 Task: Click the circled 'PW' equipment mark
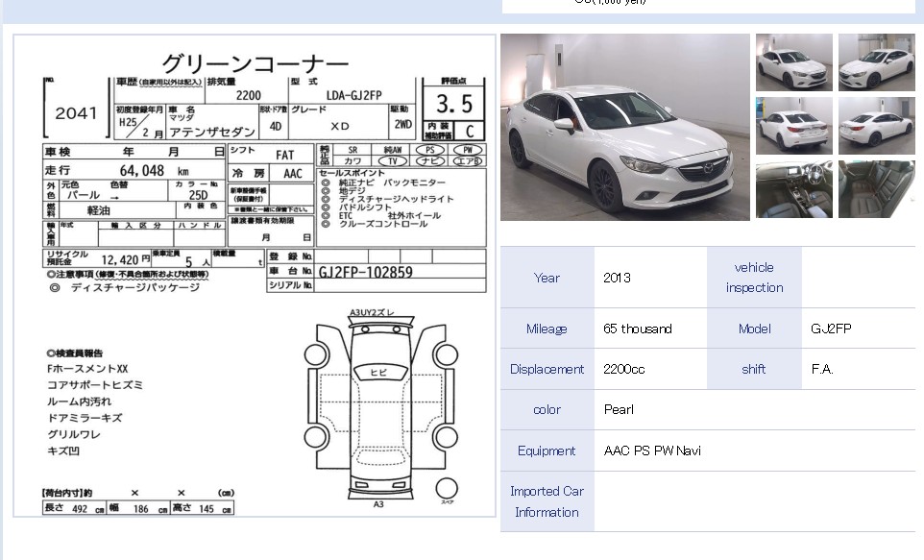point(468,150)
